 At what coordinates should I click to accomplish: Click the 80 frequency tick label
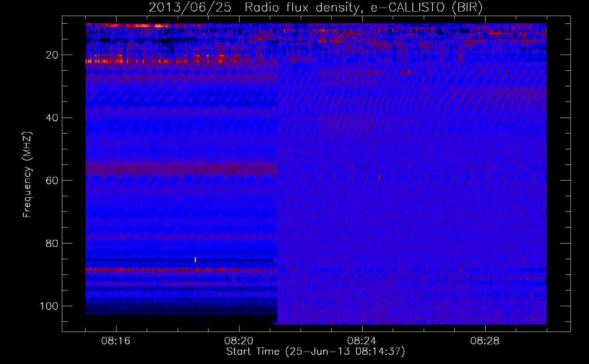pos(52,244)
